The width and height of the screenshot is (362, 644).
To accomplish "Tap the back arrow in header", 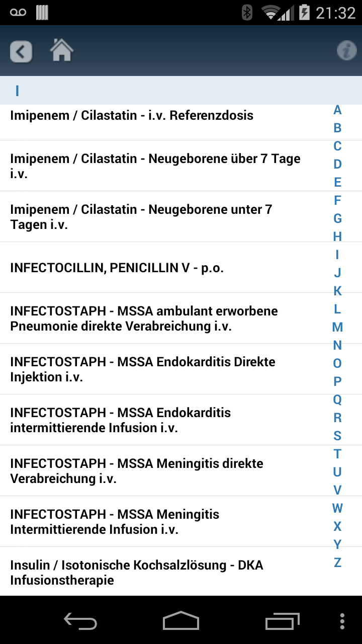I will tap(21, 51).
